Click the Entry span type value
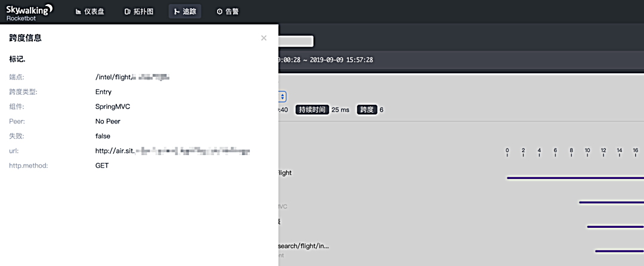Viewport: 644px width, 266px height. [104, 92]
